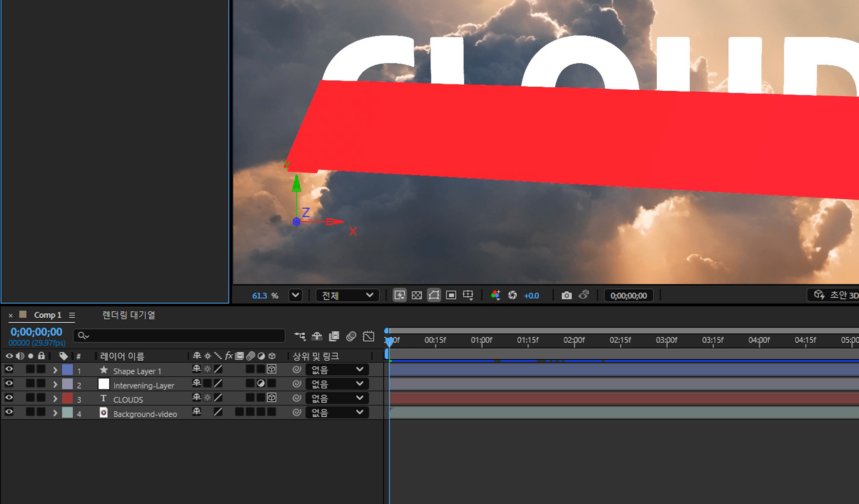Click the parent pick whip for Shape Layer 1

[296, 370]
